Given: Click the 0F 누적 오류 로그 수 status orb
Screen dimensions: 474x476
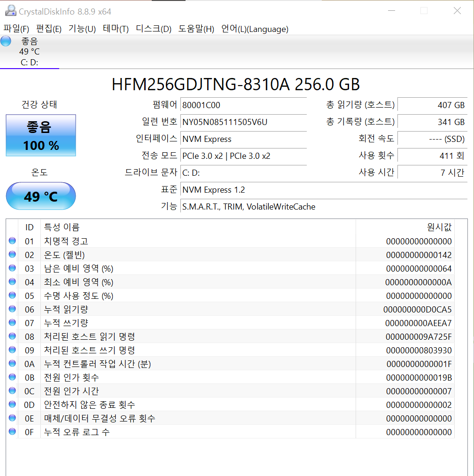Looking at the screenshot, I should 12,431.
